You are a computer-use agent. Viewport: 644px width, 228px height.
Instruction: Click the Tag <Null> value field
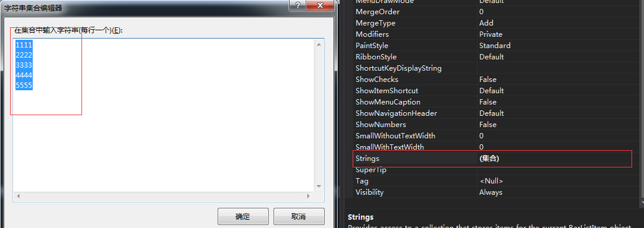491,181
